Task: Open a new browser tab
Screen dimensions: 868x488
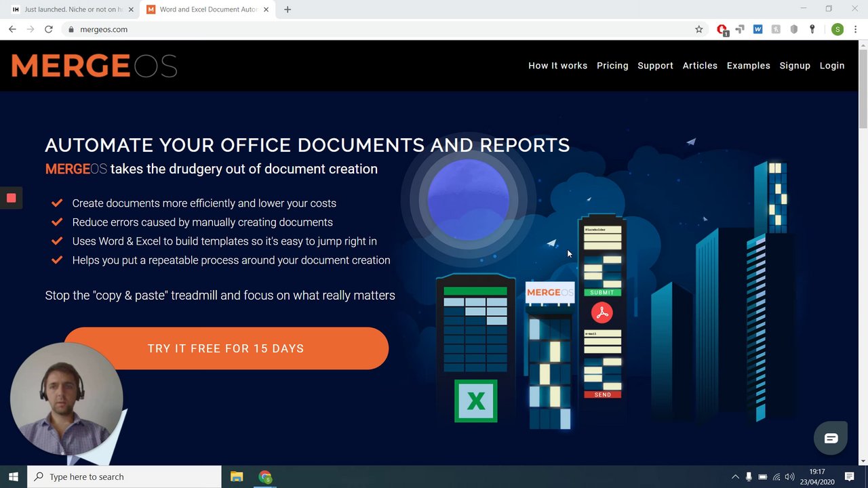Action: click(288, 9)
